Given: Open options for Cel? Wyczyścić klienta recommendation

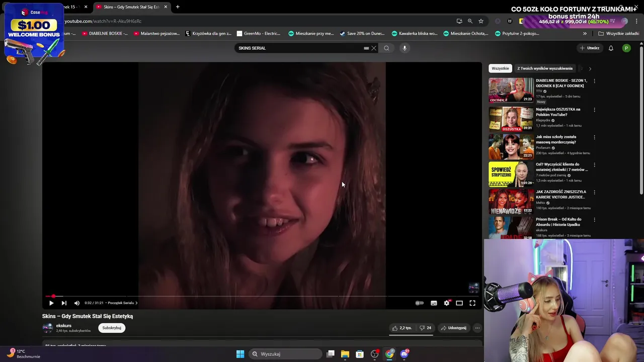Looking at the screenshot, I should [x=594, y=164].
